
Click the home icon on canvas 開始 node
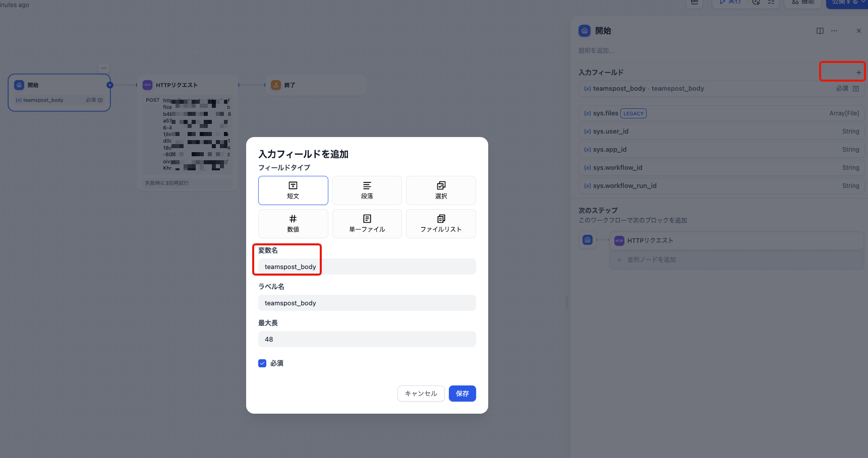point(19,85)
